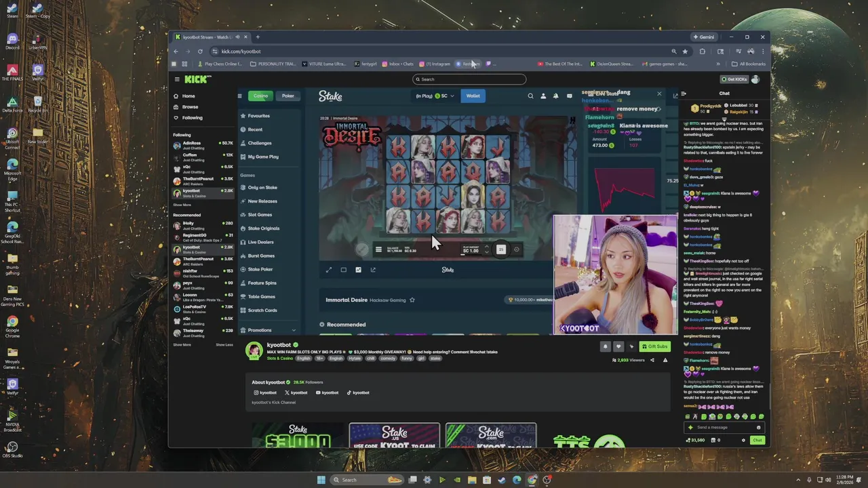This screenshot has width=868, height=488.
Task: Mute the kyootbot browser tab audio
Action: point(237,37)
